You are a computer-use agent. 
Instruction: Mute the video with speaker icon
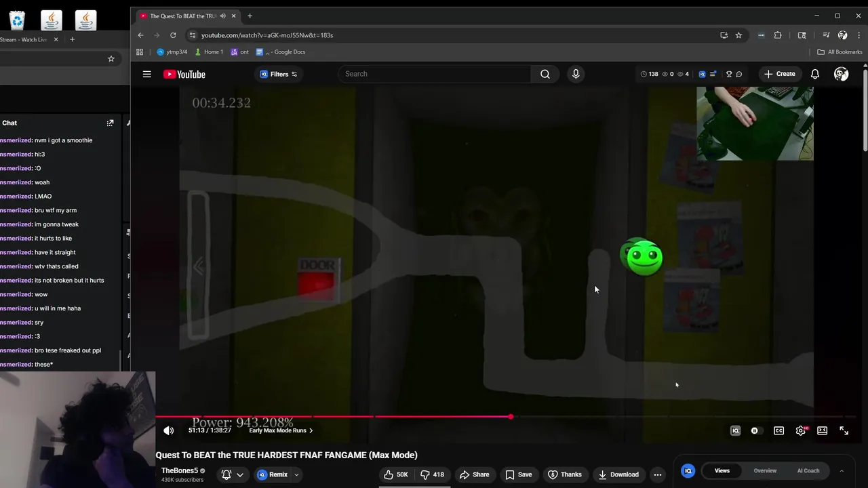pyautogui.click(x=169, y=430)
